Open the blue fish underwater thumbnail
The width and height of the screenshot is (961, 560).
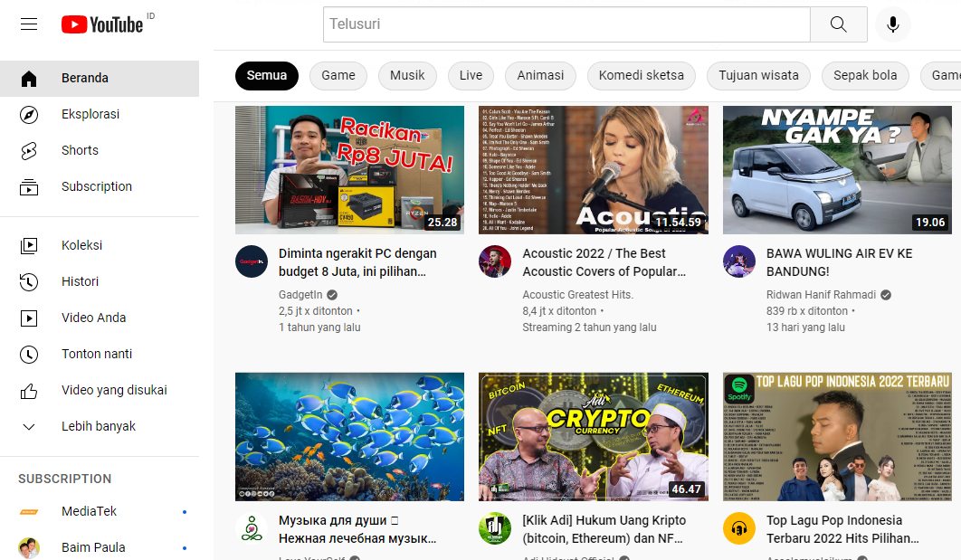(349, 437)
